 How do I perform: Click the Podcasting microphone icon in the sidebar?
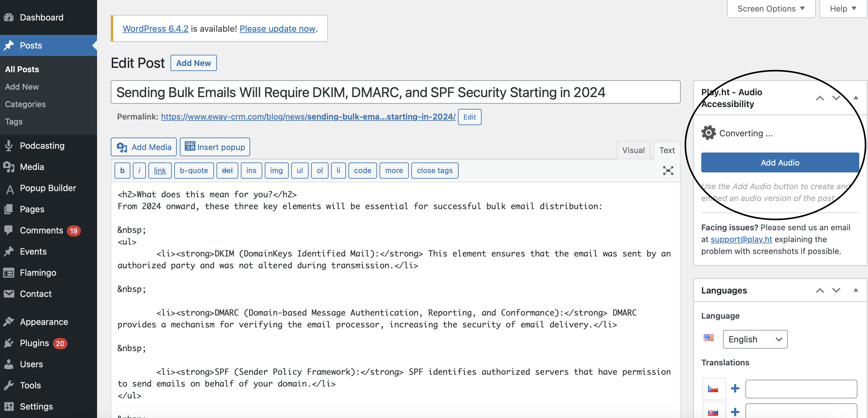coord(9,146)
